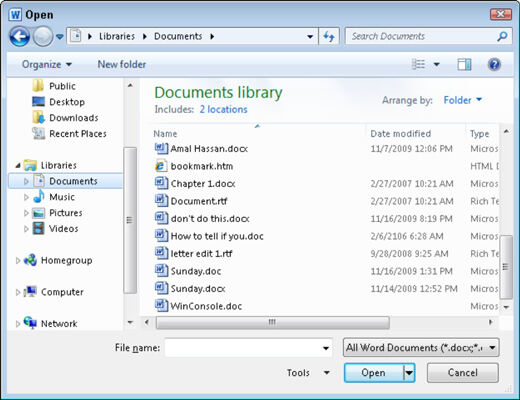Click the File name input field
520x400 pixels.
[248, 348]
